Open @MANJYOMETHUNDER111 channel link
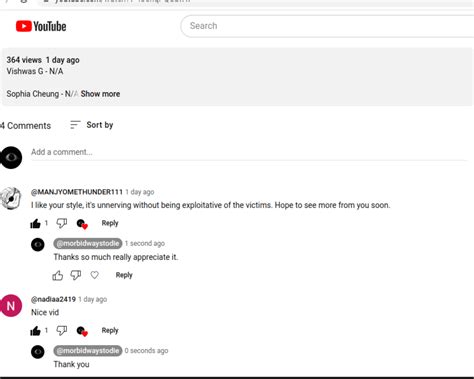The width and height of the screenshot is (474, 379). 77,192
